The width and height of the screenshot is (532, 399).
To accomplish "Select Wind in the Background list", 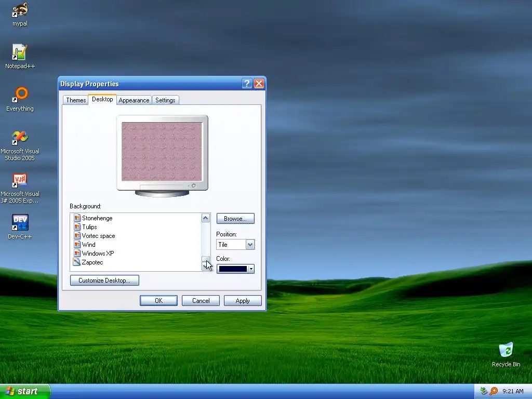I will pos(88,245).
